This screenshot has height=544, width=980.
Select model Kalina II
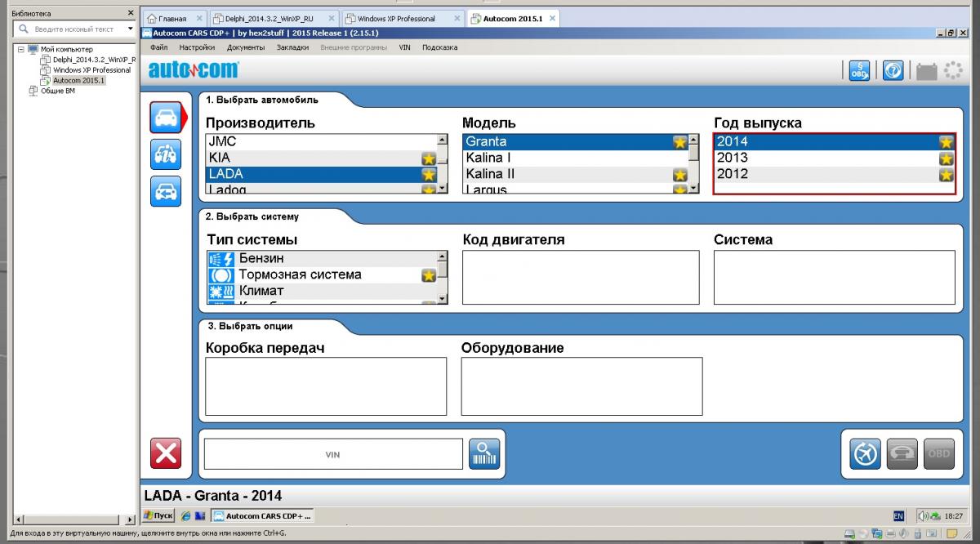click(x=576, y=175)
